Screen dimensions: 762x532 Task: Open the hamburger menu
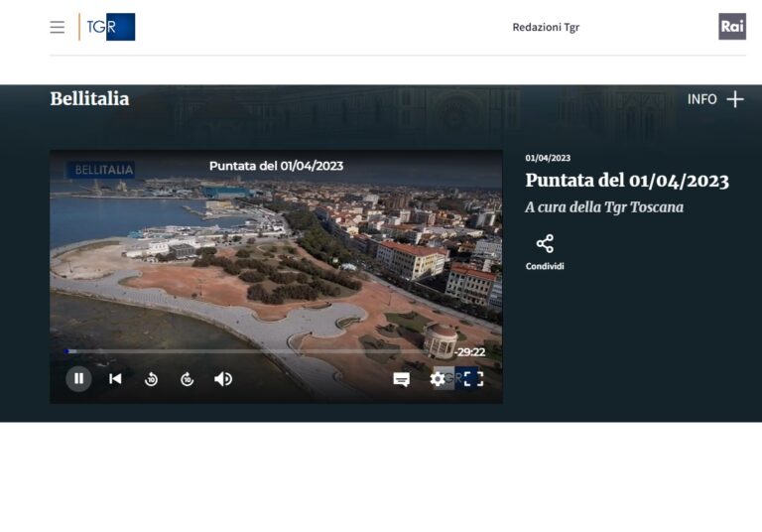pos(58,27)
